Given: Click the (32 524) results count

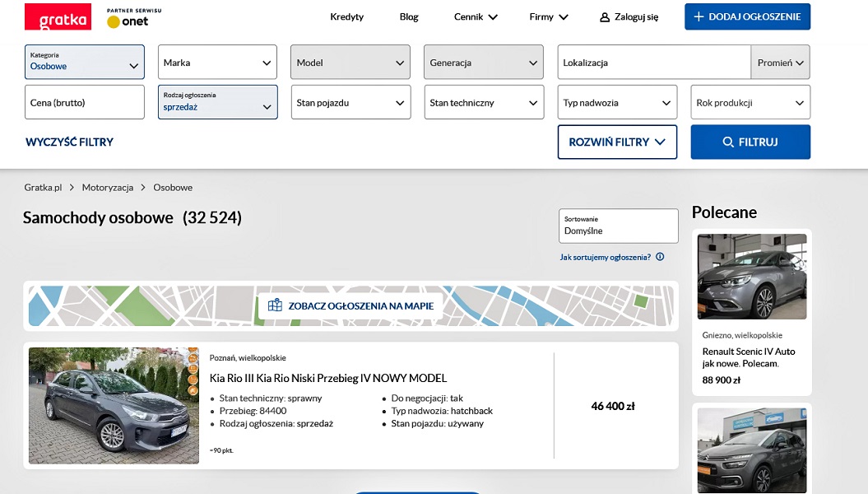Looking at the screenshot, I should pos(212,217).
